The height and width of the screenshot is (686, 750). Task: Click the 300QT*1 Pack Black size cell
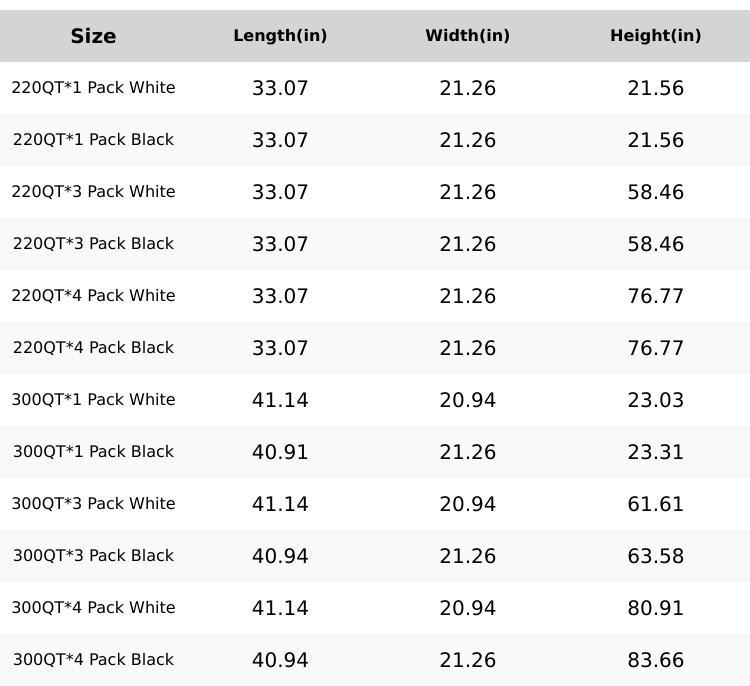(x=93, y=452)
